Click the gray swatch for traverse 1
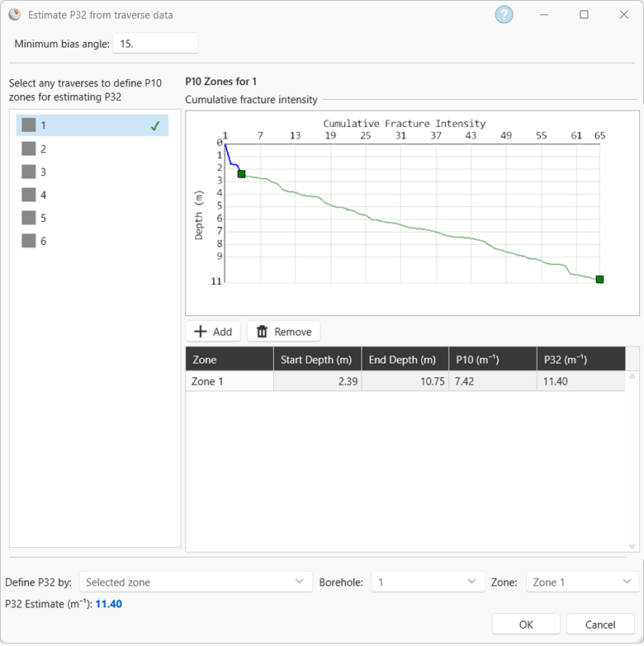This screenshot has width=644, height=646. (x=28, y=125)
